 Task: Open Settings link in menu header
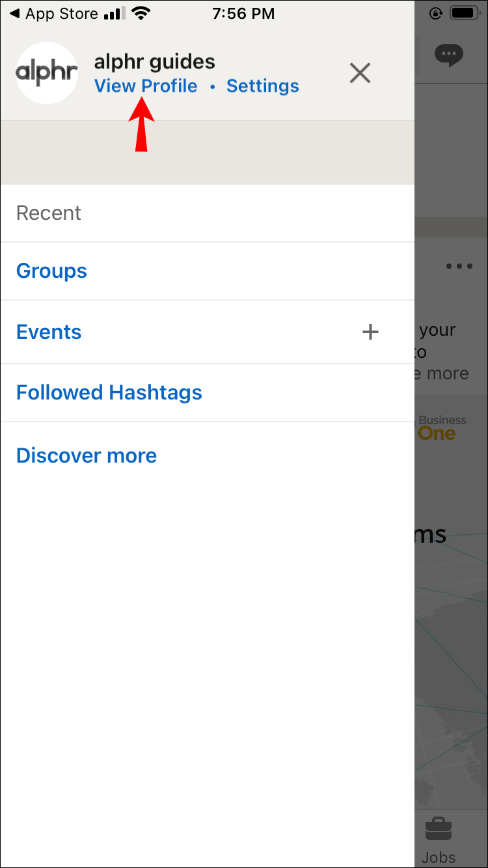click(x=263, y=86)
